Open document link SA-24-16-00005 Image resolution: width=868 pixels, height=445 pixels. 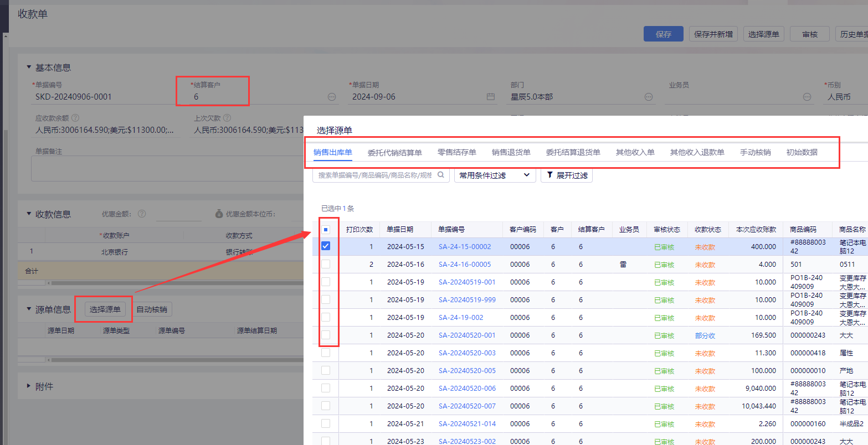[465, 265]
